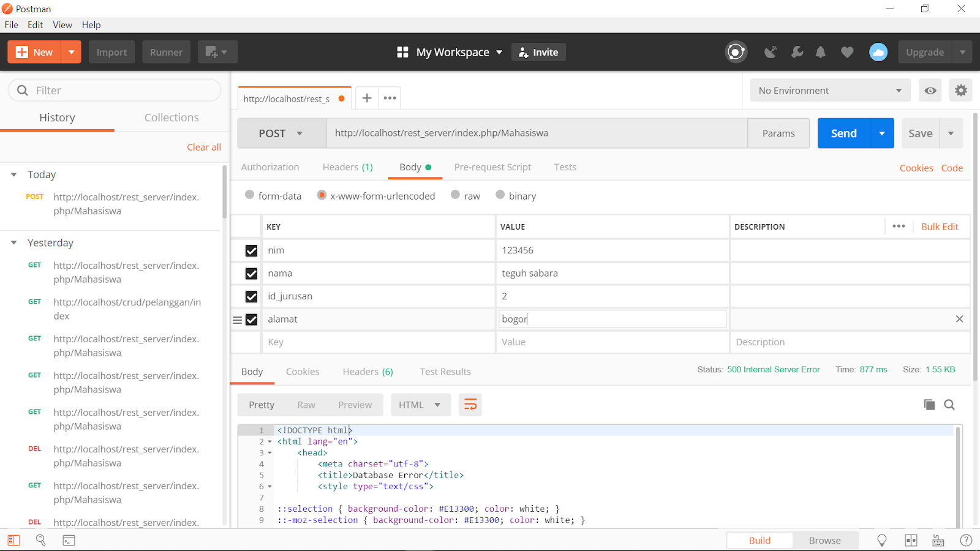The height and width of the screenshot is (551, 980).
Task: Open keyboard shortcuts icon
Action: coord(938,540)
